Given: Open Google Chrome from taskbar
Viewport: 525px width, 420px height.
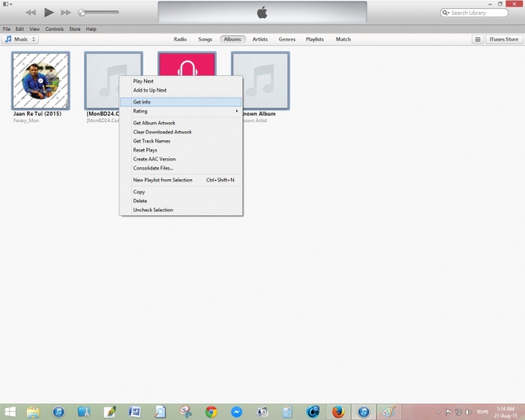Looking at the screenshot, I should tap(211, 412).
